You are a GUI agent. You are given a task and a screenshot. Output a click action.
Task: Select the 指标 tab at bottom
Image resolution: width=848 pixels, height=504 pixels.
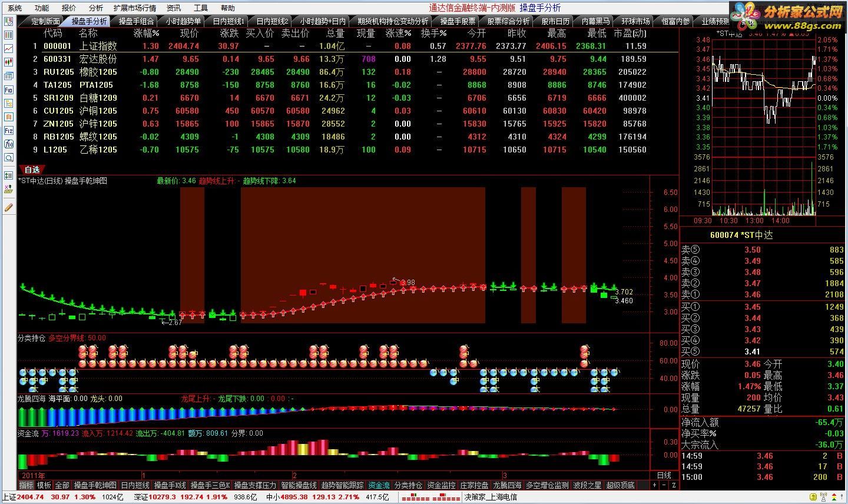point(26,485)
